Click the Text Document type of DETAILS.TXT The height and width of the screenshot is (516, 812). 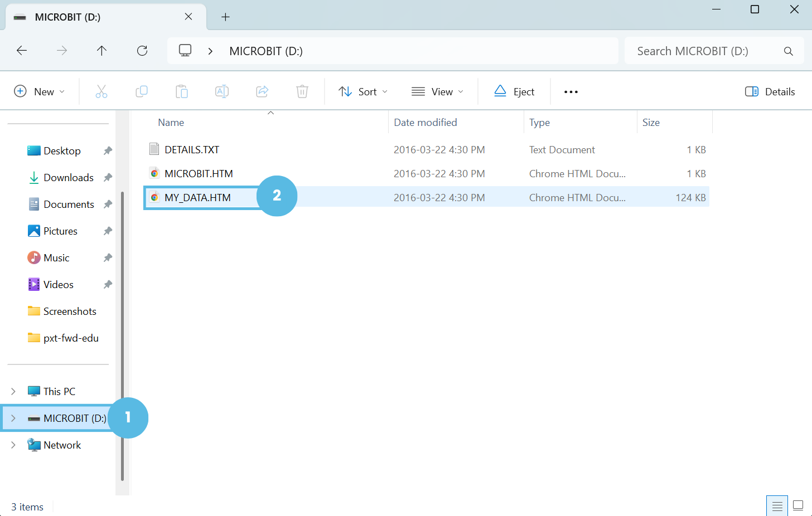[562, 149]
